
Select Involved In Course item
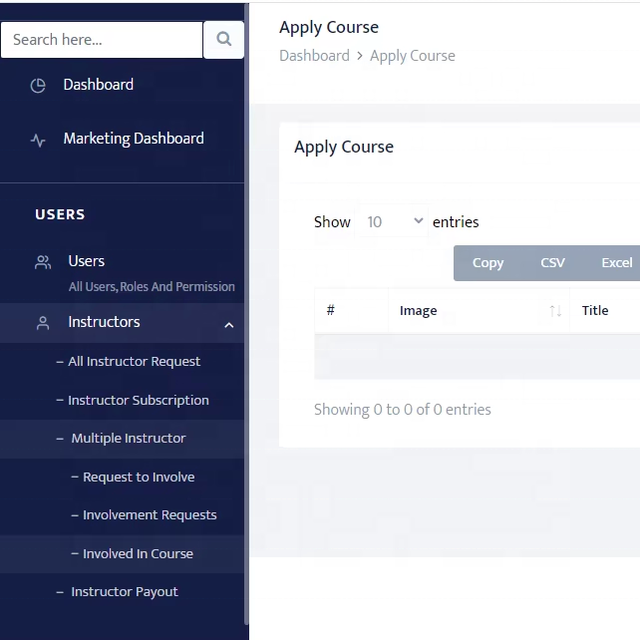[138, 554]
